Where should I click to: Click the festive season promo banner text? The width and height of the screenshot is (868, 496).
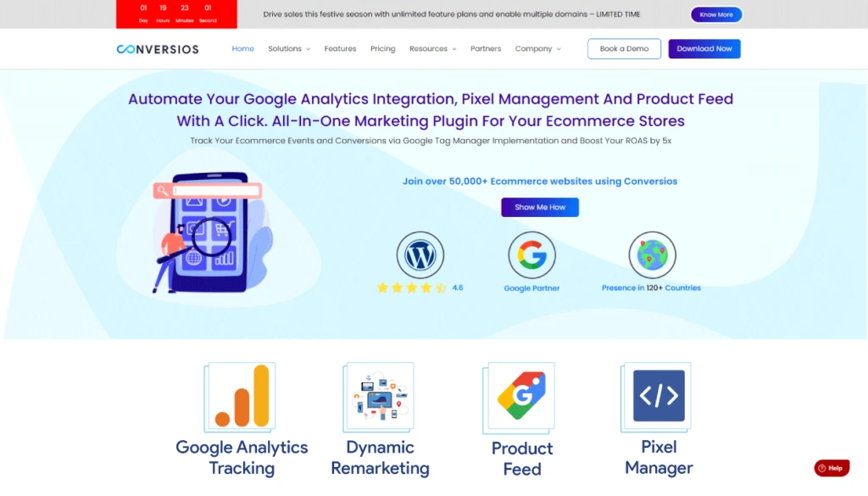452,14
